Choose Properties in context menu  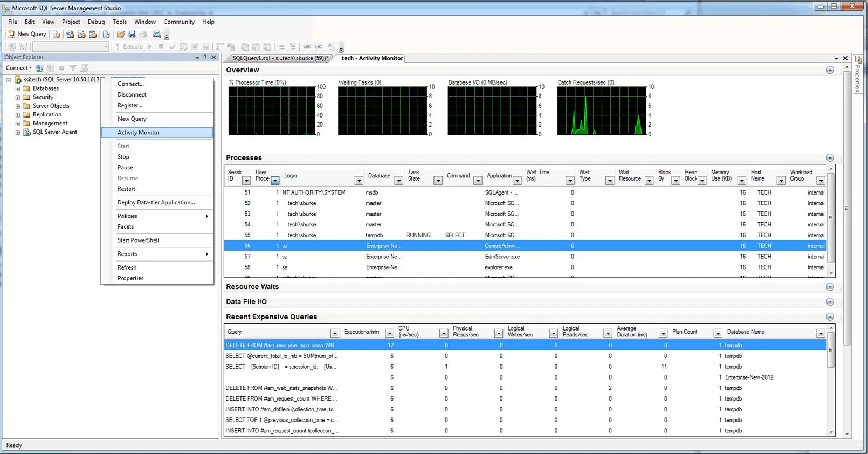tap(157, 278)
